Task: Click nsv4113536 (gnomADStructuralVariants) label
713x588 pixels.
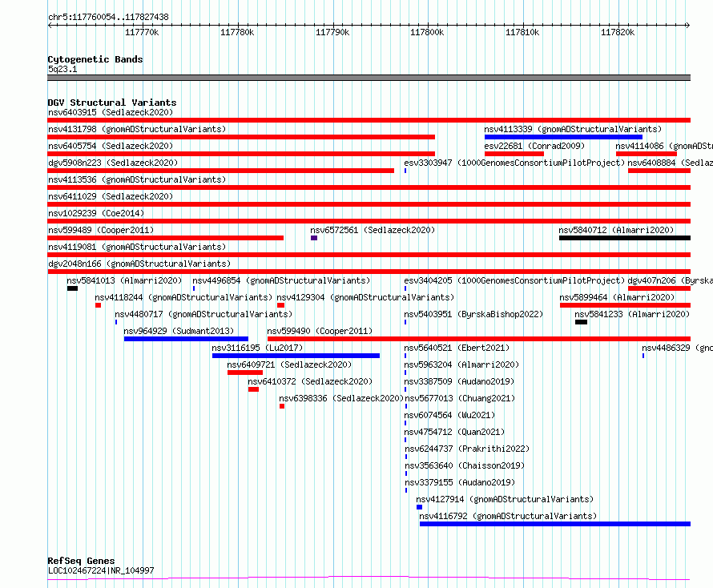Action: pyautogui.click(x=137, y=179)
